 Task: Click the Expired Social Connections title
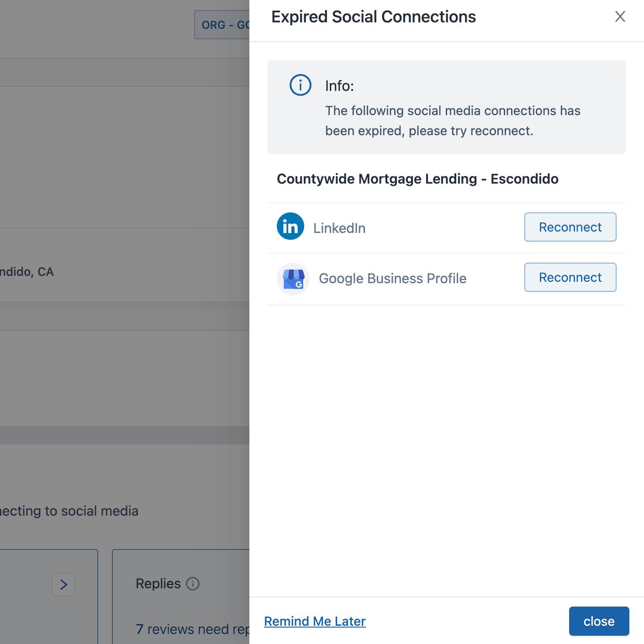pyautogui.click(x=373, y=17)
